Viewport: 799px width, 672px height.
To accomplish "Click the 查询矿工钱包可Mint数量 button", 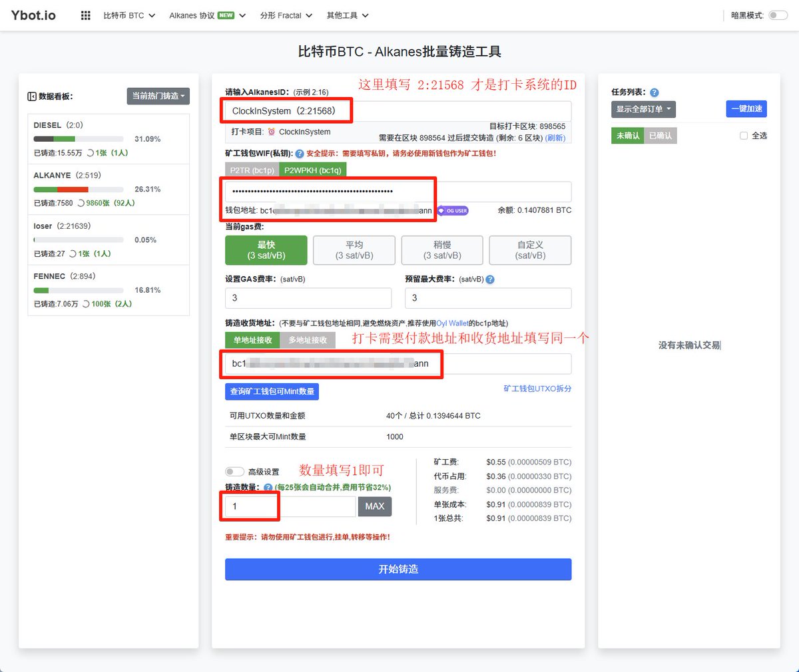I will [272, 391].
